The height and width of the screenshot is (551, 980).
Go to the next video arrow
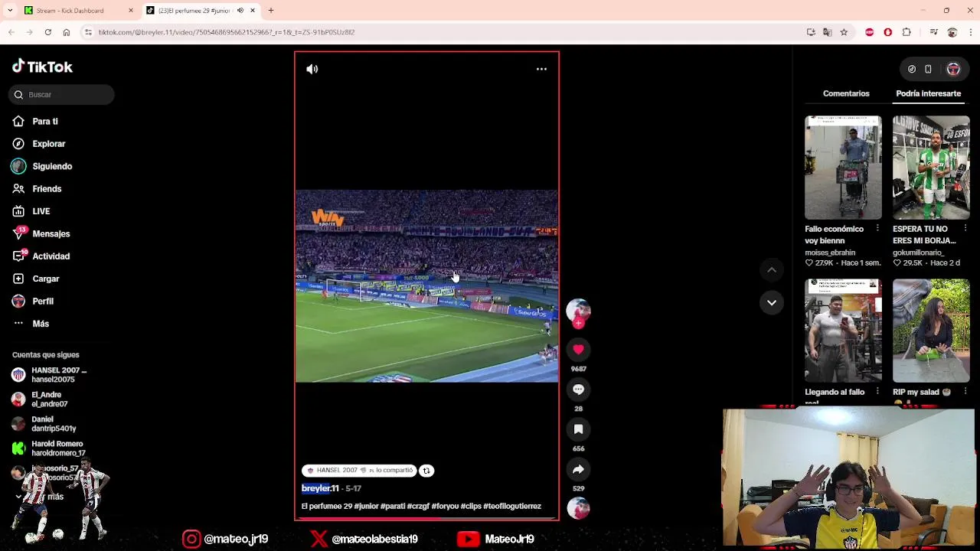pos(772,302)
